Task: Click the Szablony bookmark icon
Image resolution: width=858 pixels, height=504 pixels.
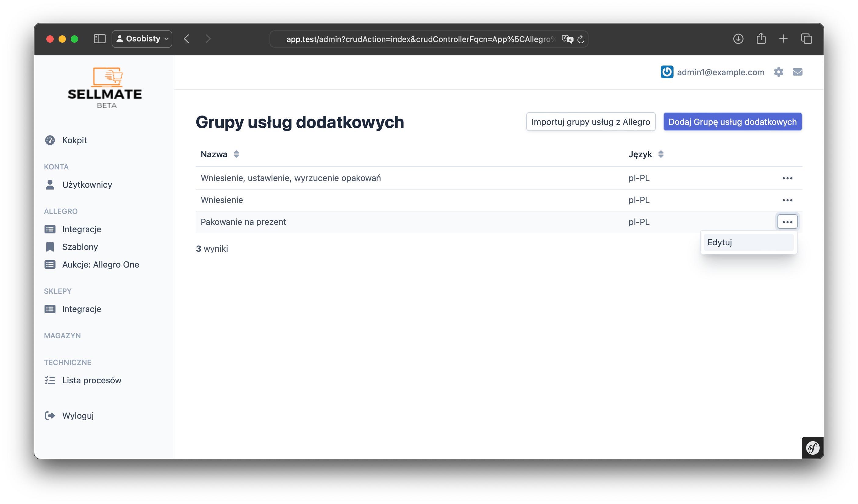Action: (x=50, y=247)
